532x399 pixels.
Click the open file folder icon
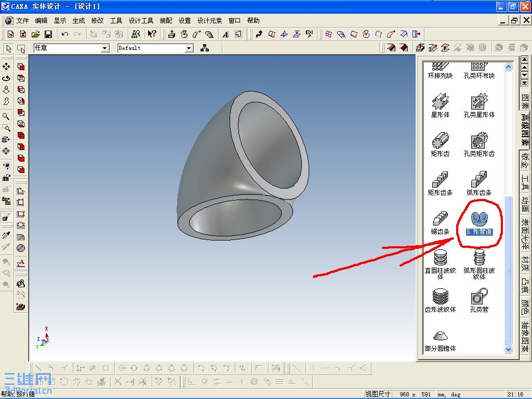point(36,34)
